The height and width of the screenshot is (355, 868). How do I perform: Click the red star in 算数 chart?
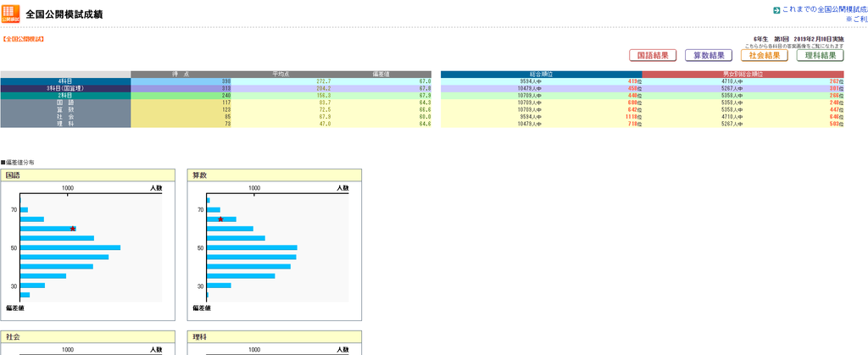click(x=220, y=219)
